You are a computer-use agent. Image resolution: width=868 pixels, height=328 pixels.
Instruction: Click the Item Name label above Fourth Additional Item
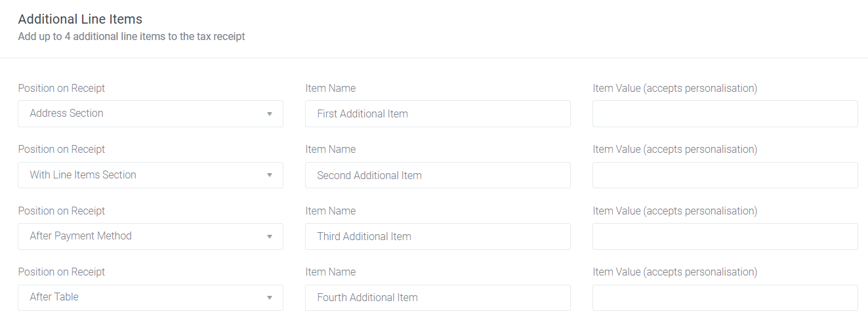[x=331, y=272]
